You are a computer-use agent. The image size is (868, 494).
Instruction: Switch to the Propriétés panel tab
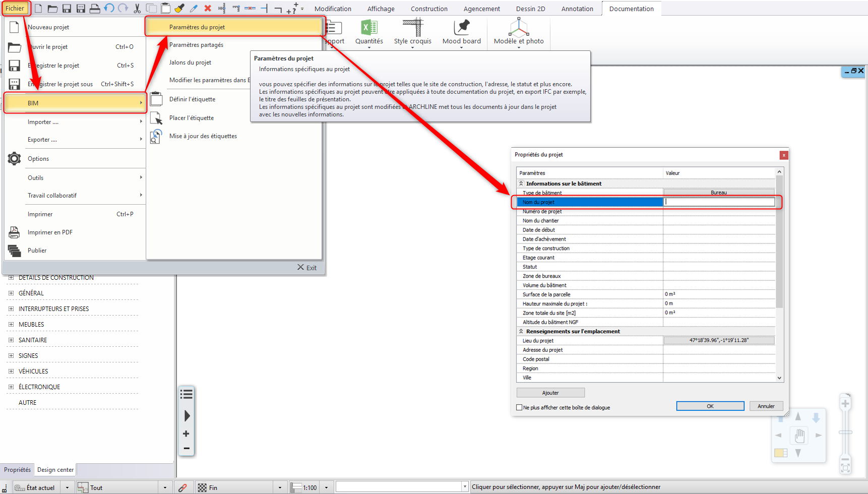point(17,470)
